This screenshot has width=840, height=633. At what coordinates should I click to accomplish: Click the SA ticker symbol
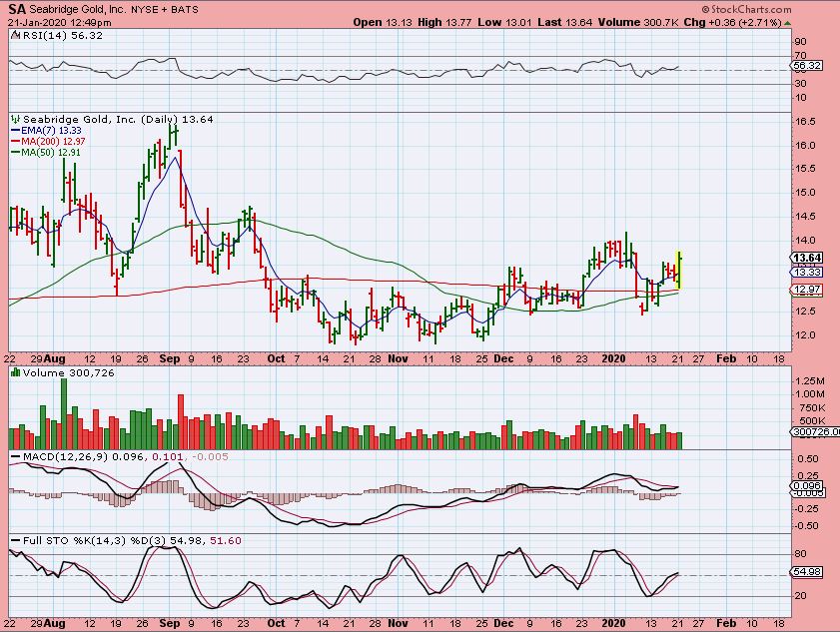17,9
